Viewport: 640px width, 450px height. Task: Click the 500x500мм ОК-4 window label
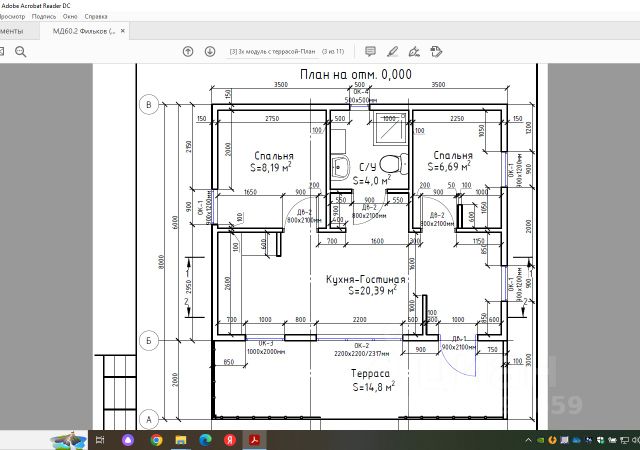pos(361,100)
